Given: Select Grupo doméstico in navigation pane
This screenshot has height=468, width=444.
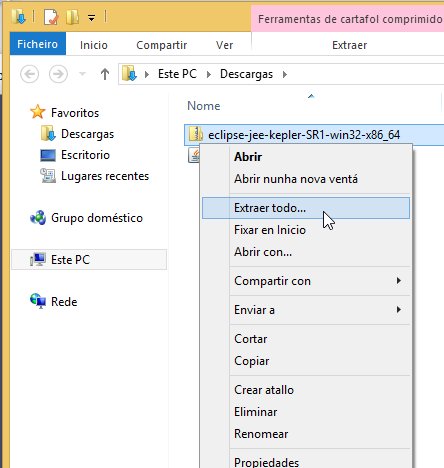Looking at the screenshot, I should pos(97,218).
